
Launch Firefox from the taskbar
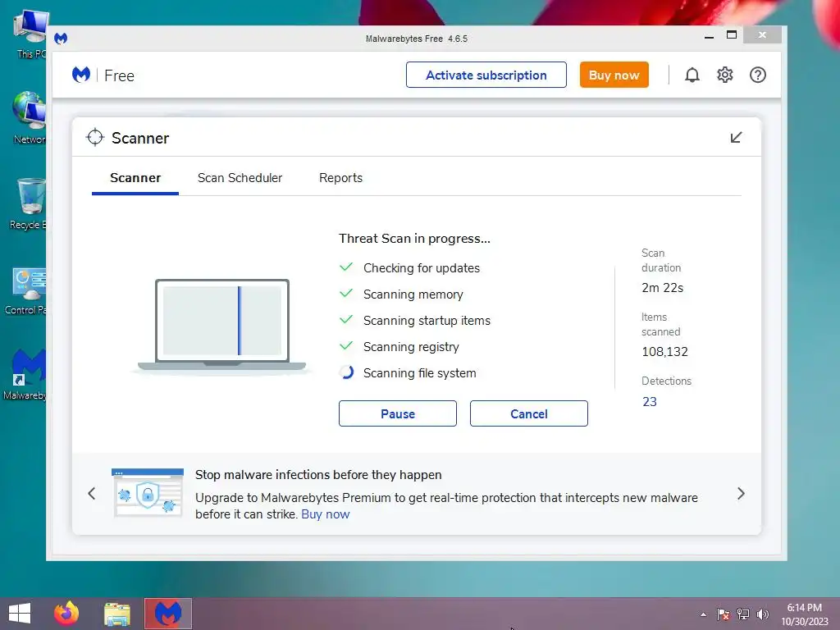[x=66, y=614]
